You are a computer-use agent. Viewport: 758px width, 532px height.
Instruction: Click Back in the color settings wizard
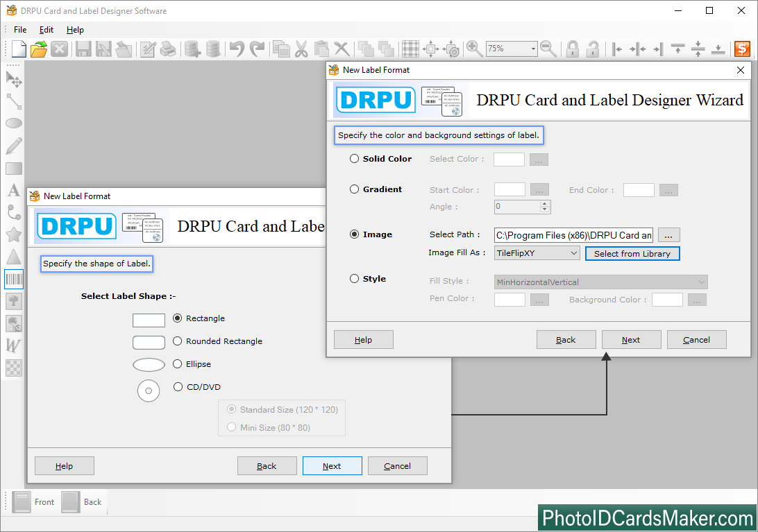tap(566, 340)
